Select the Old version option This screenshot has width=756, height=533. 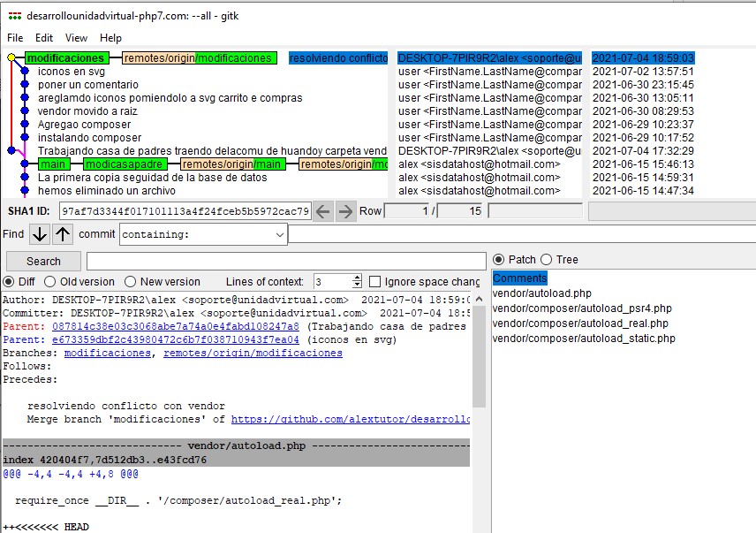(x=49, y=282)
